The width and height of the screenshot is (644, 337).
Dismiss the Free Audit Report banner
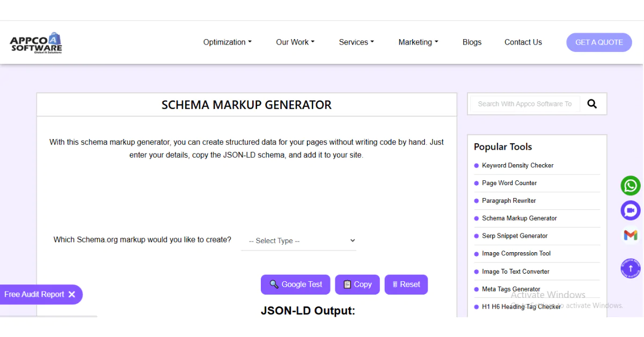[x=72, y=294]
